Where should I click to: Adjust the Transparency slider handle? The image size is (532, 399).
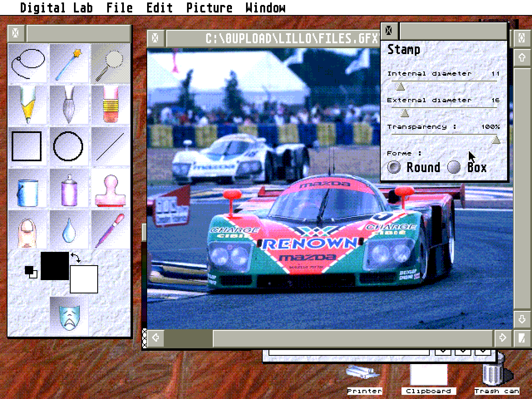click(496, 140)
